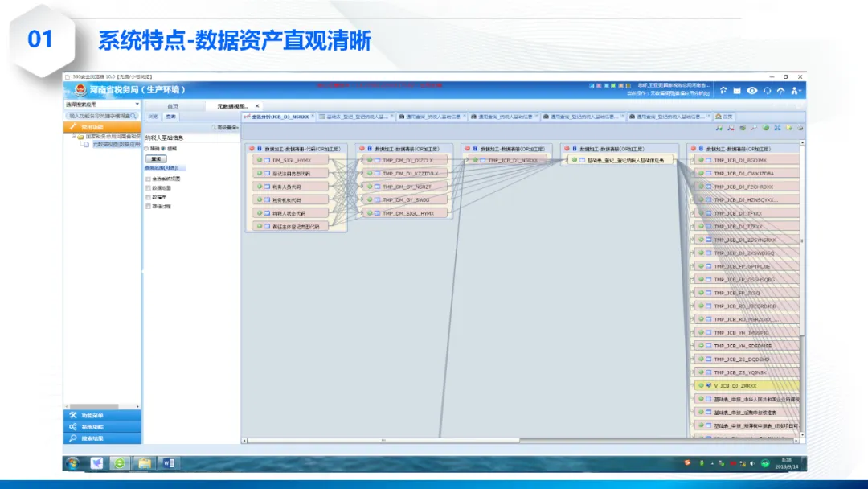Collapse the first data group via its red dot
Viewport: 868px width, 489px height.
(252, 149)
